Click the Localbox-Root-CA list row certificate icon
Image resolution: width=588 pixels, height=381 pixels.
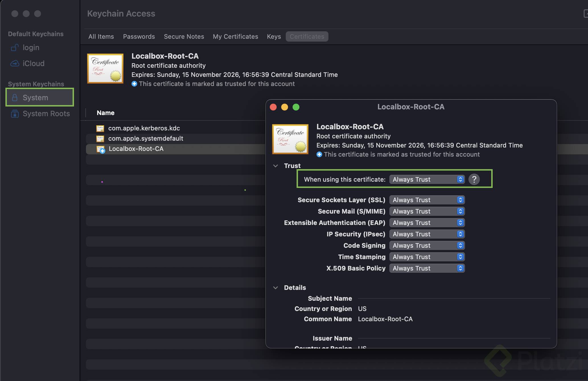coord(100,149)
